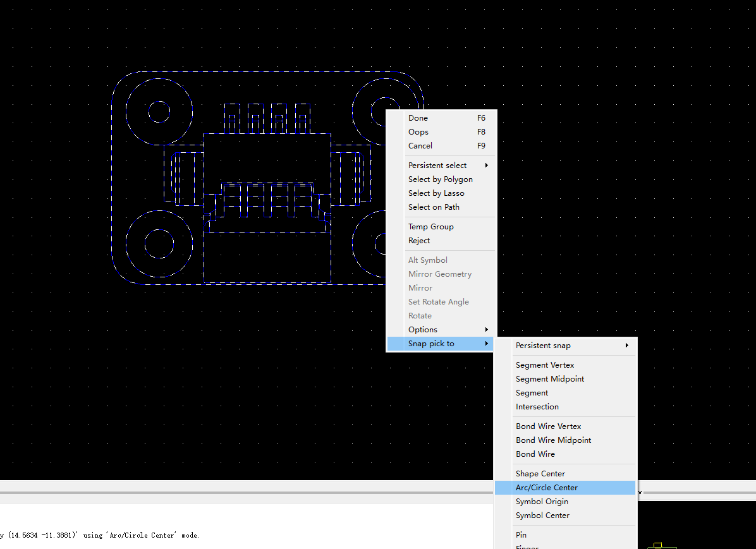Snap pick to Symbol Center

point(566,516)
